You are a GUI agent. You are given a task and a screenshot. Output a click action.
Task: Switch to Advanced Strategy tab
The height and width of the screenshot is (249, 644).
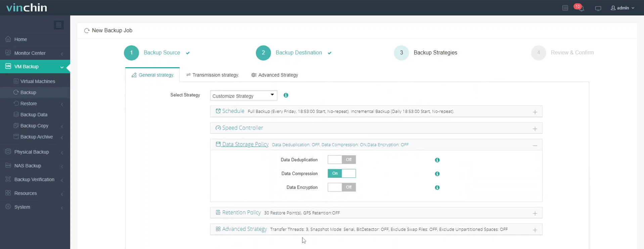click(275, 75)
